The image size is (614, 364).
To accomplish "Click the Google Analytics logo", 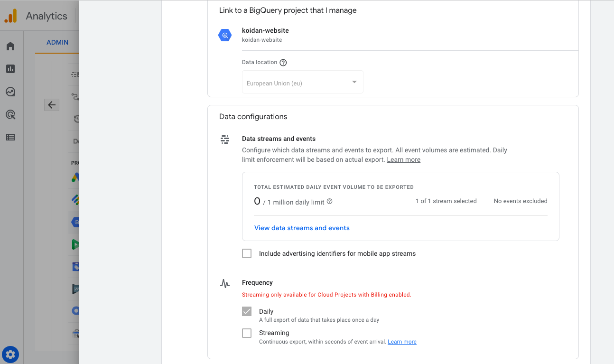I will (x=10, y=16).
